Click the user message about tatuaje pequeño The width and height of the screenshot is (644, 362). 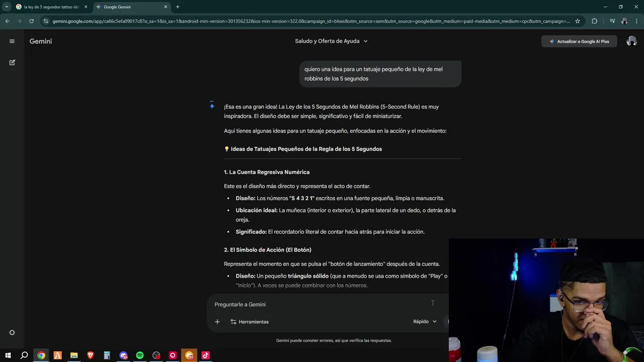click(380, 74)
